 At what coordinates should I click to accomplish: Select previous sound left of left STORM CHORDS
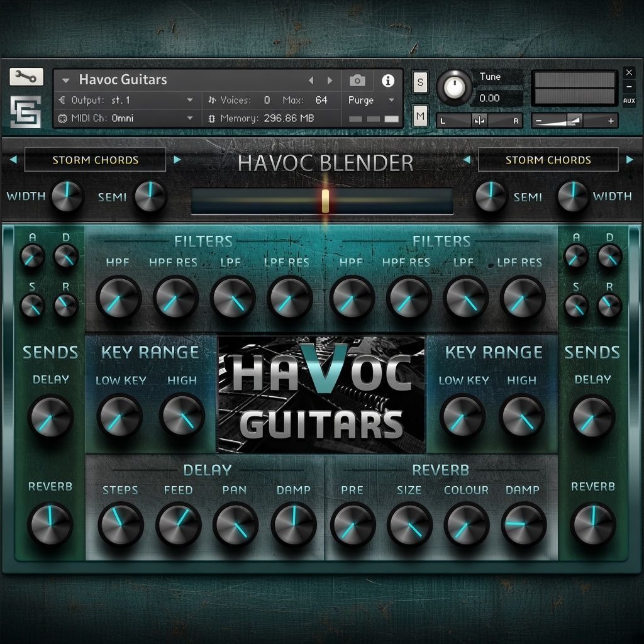pos(13,159)
